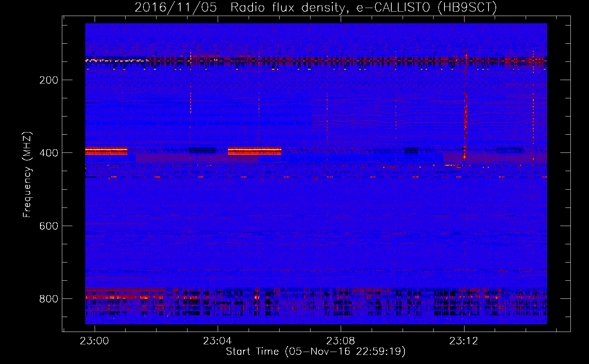Click the plot title '2016/11/05 Radio flux density'
Screen dimensions: 589x364
tap(316, 7)
